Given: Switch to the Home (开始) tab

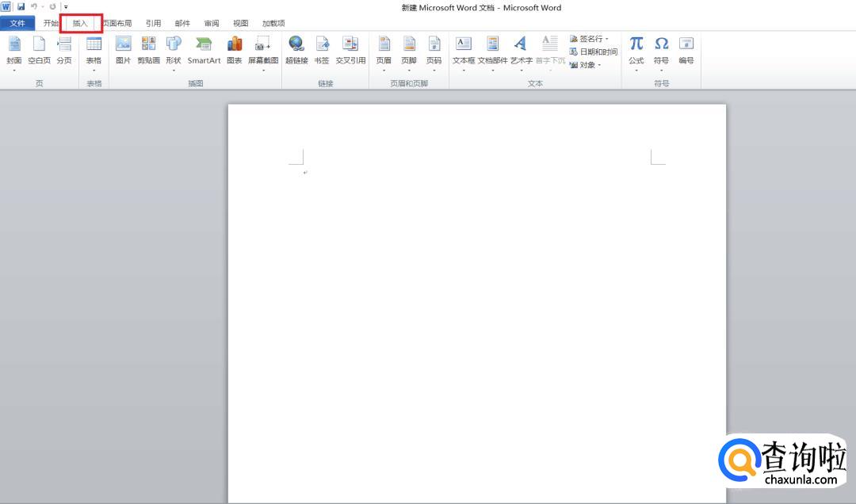Looking at the screenshot, I should click(x=50, y=23).
